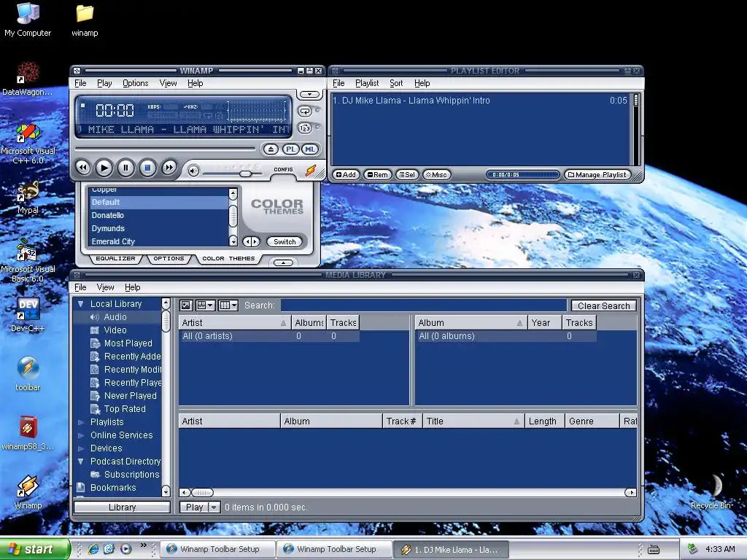Open Manage Playlist in Playlist Editor

597,175
